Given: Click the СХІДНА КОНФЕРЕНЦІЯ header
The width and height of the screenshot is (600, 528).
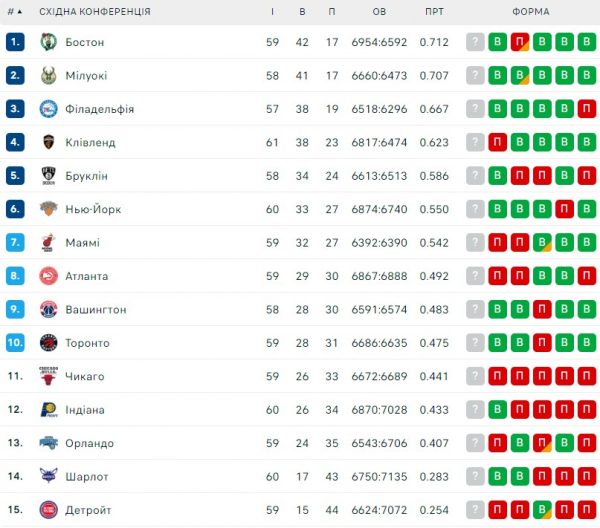Looking at the screenshot, I should click(x=95, y=11).
